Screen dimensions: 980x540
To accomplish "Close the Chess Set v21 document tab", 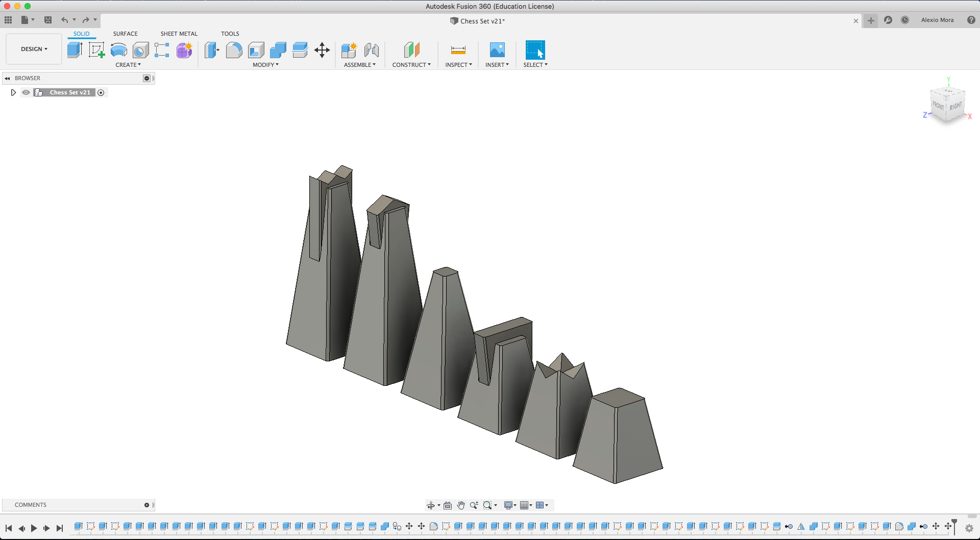I will point(856,21).
